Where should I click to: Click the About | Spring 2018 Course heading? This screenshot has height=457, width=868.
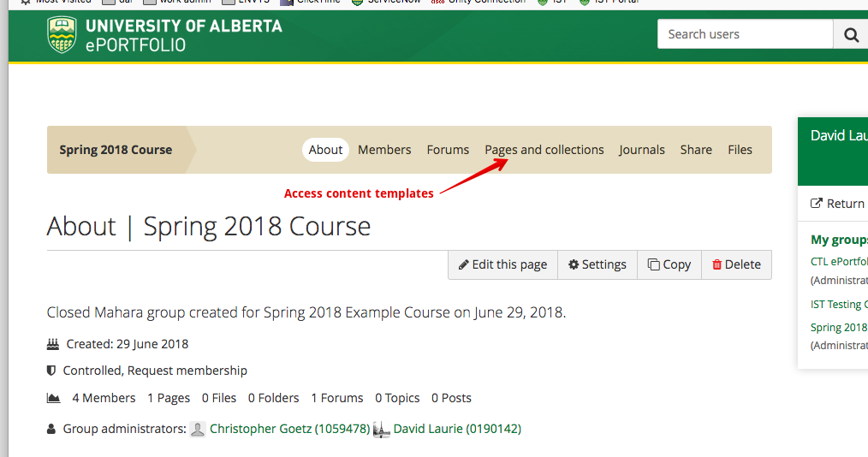tap(209, 227)
